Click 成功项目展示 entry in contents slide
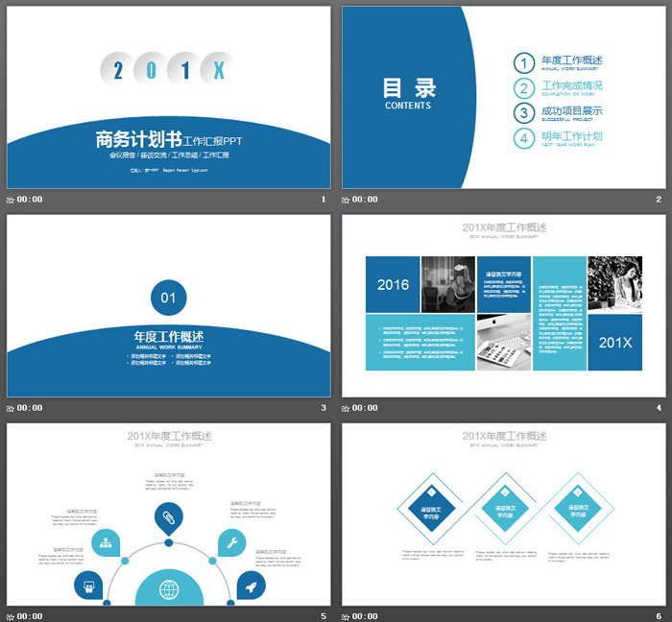Image resolution: width=672 pixels, height=622 pixels. (x=572, y=111)
